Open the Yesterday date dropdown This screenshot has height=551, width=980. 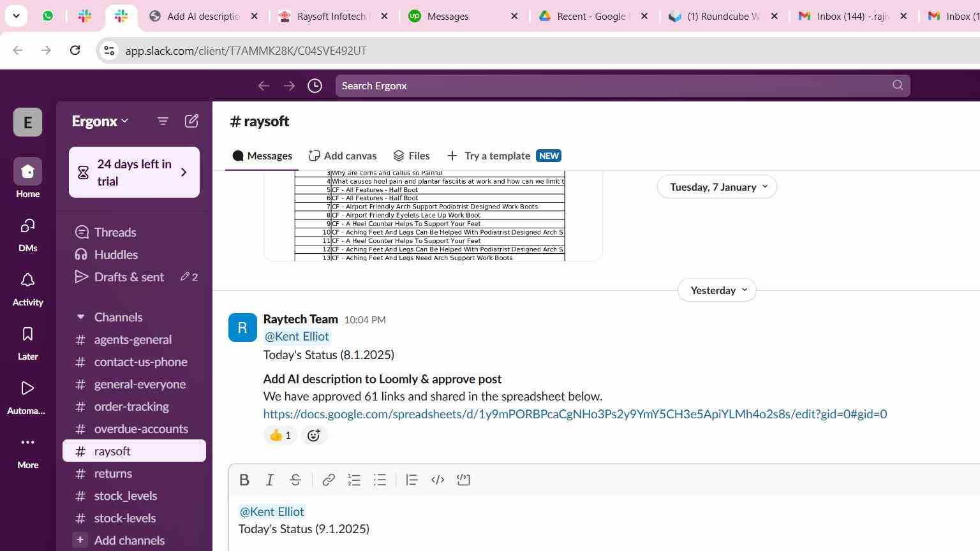tap(717, 290)
